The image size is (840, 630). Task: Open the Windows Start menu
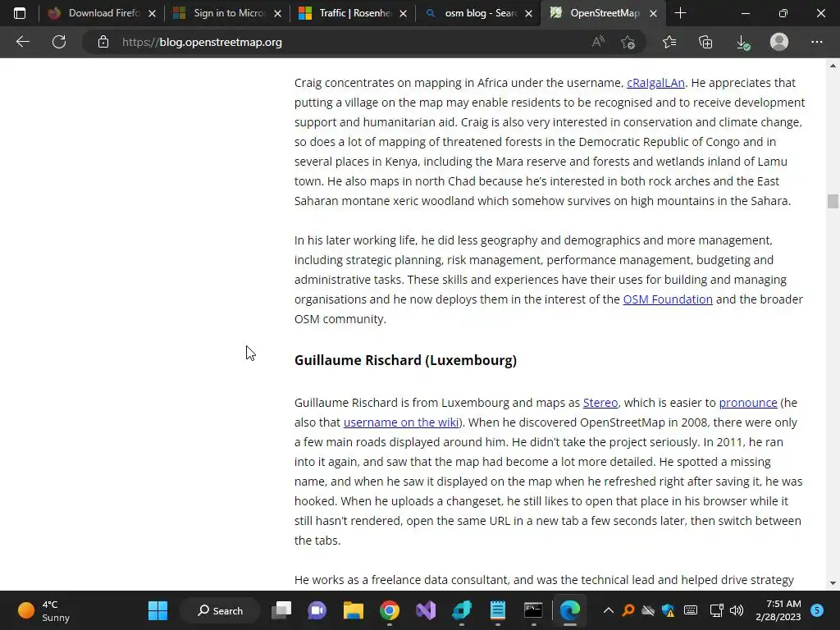[x=157, y=610]
